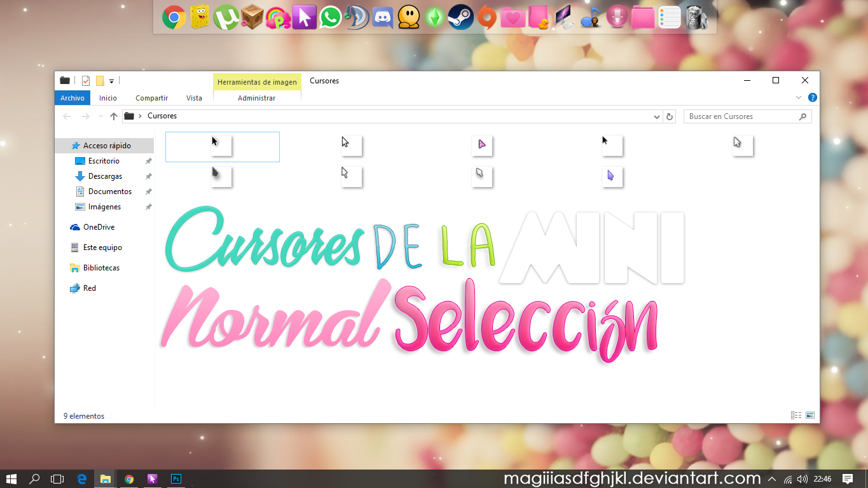The height and width of the screenshot is (488, 868).
Task: Open the Recycle Bin icon in the dock
Action: [x=695, y=17]
